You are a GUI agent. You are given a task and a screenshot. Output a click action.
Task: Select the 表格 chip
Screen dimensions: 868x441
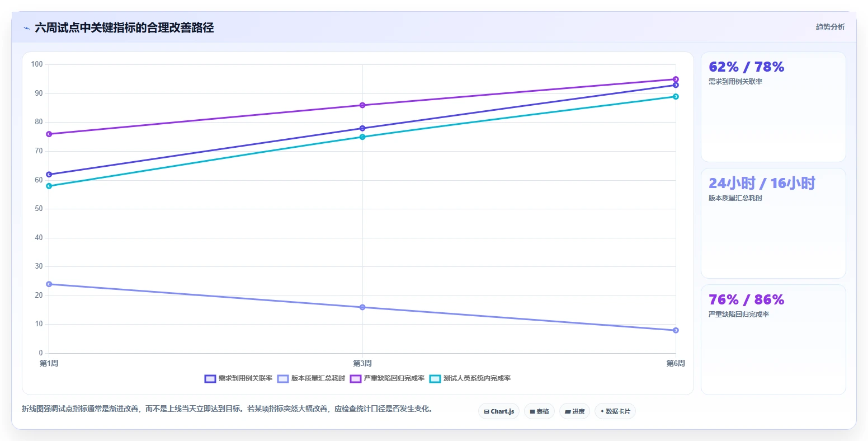tap(539, 411)
